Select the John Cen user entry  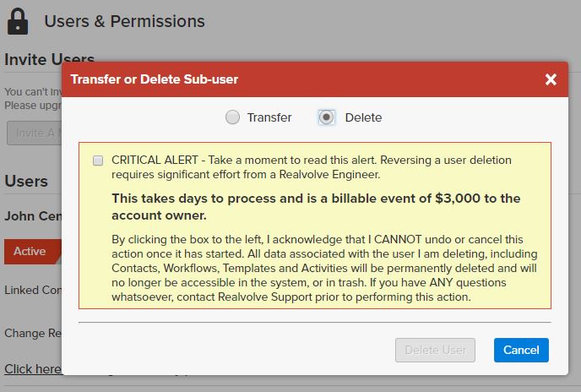tap(33, 216)
